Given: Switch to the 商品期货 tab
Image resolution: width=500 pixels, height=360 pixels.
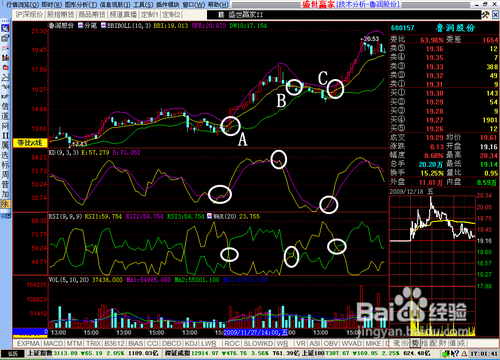Looking at the screenshot, I should point(92,14).
